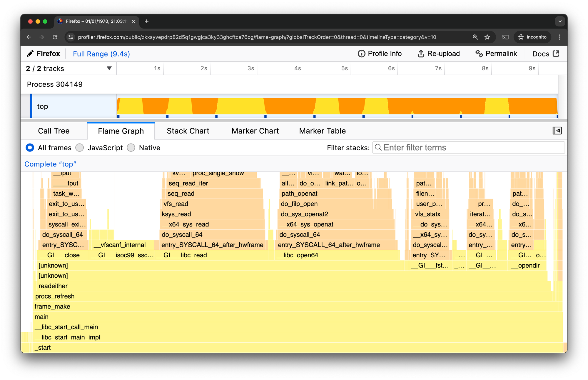Screen dimensions: 588x380
Task: Select the JavaScript frames radio button
Action: [x=79, y=148]
